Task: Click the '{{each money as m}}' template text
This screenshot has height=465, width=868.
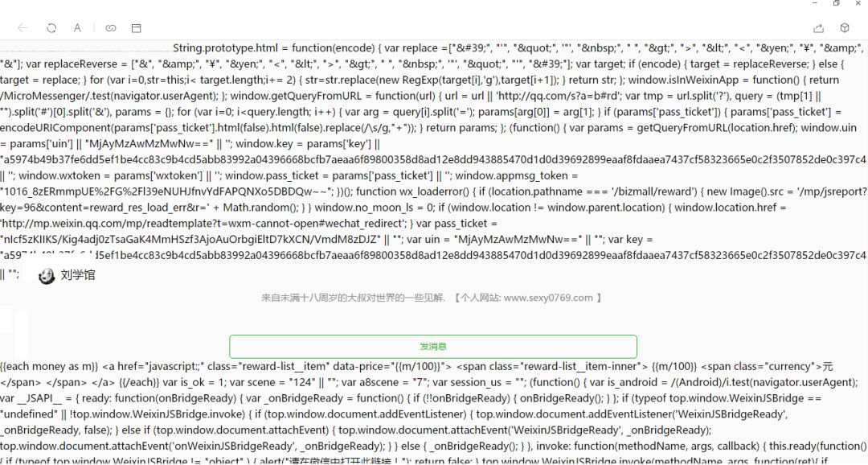Action: 49,366
